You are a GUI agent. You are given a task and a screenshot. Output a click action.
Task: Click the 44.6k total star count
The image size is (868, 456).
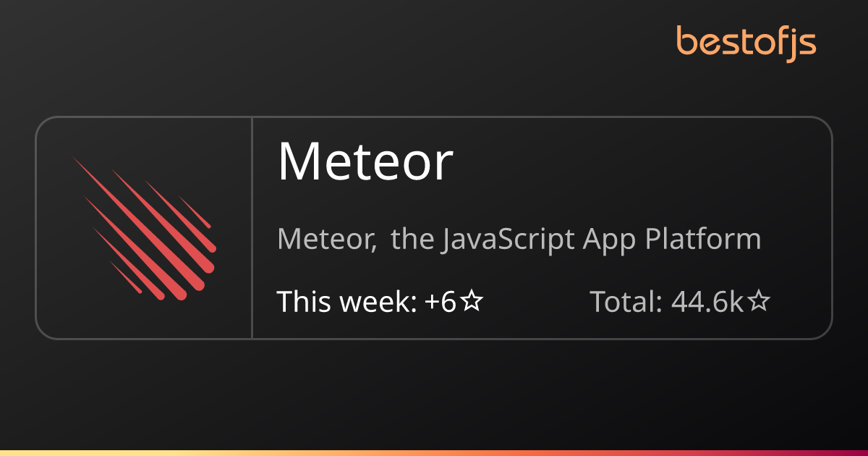(707, 302)
